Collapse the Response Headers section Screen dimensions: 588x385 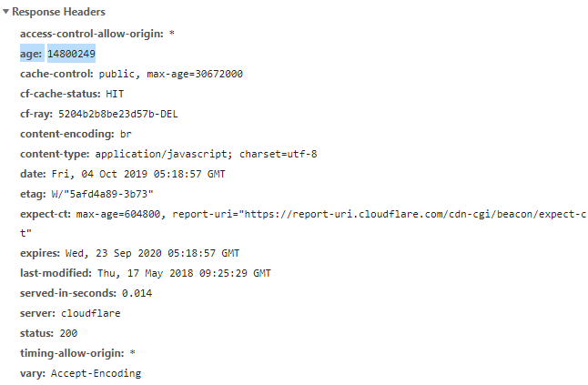tap(6, 13)
